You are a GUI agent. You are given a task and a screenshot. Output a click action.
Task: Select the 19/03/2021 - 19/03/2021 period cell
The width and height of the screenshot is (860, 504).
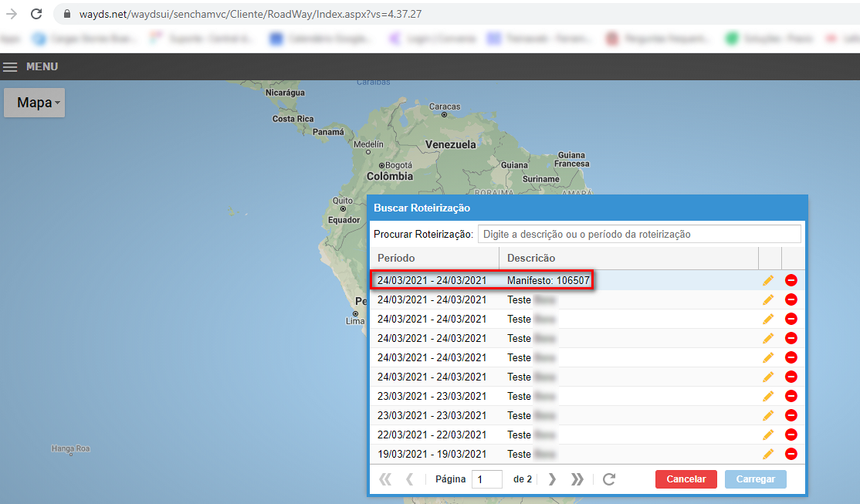[432, 454]
